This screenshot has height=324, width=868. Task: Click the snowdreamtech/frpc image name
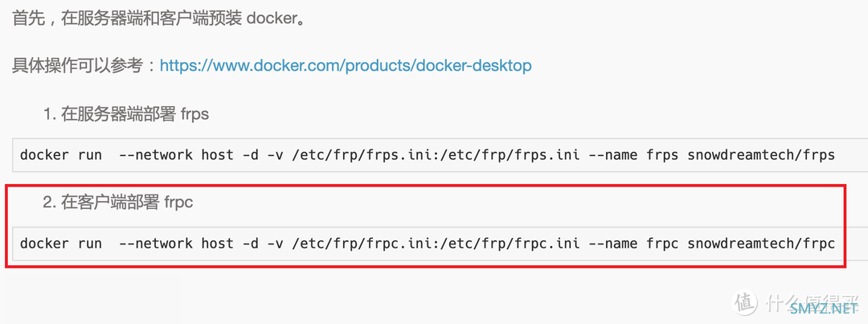pos(761,244)
